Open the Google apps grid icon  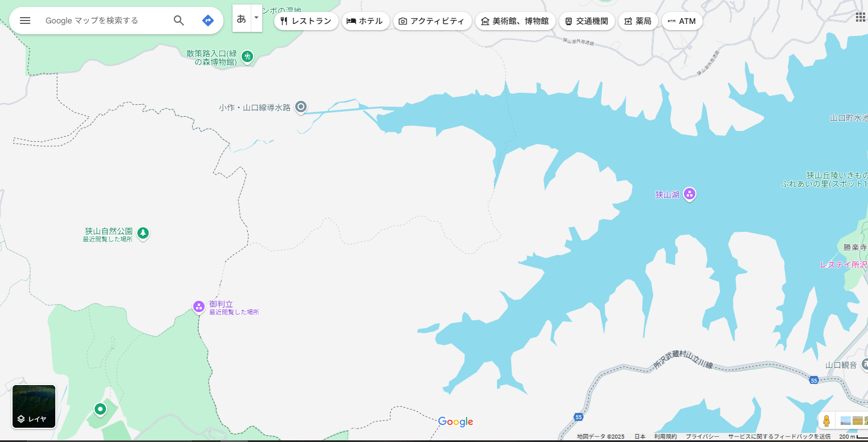(860, 17)
